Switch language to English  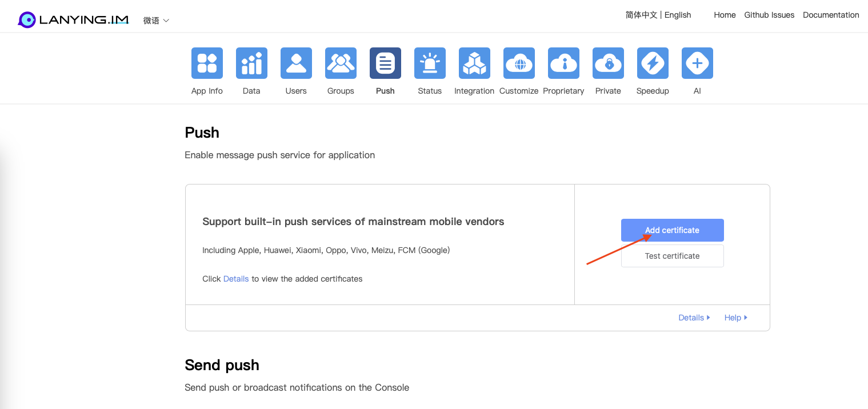point(678,15)
